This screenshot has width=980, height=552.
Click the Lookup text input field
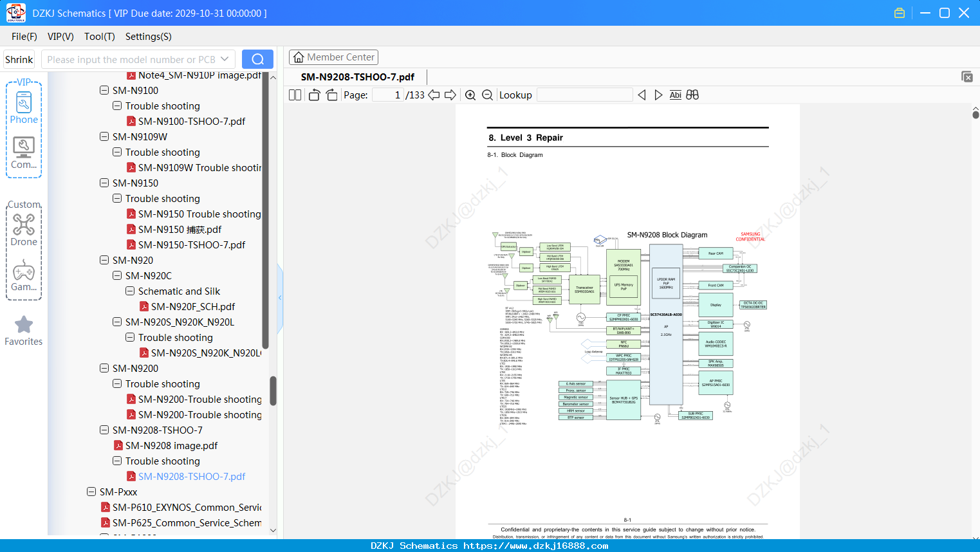coord(584,95)
